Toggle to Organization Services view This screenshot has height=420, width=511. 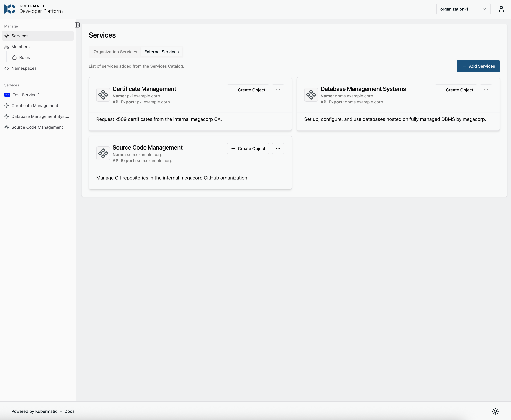[115, 52]
